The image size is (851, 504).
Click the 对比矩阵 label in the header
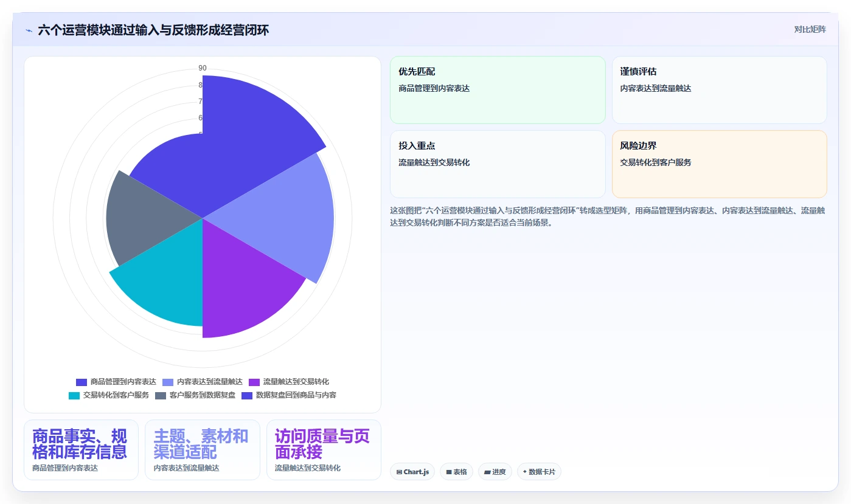coord(810,29)
